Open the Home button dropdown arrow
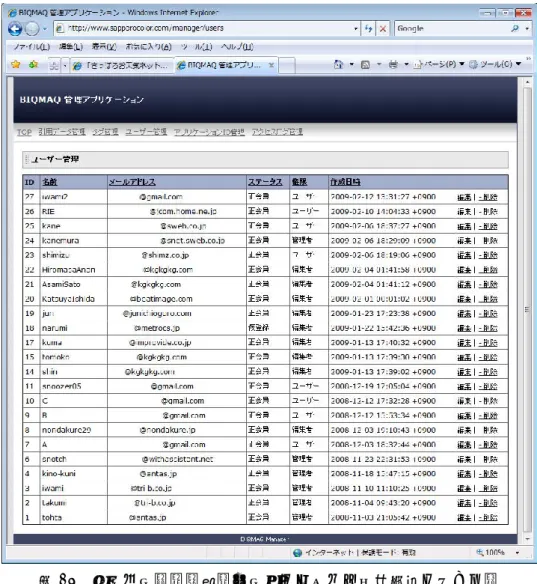Screen dimensions: 537x584 tap(351, 64)
